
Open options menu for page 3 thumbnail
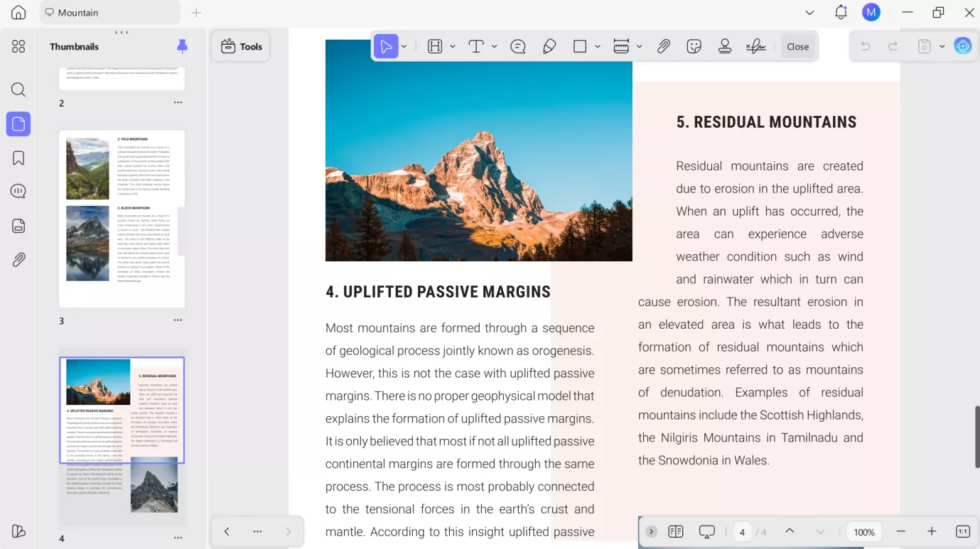pyautogui.click(x=178, y=320)
